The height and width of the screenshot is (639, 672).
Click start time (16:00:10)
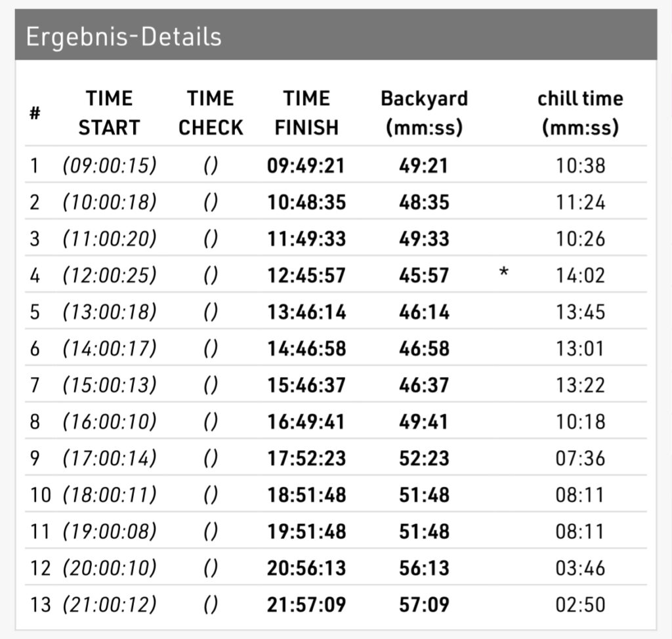pos(110,421)
